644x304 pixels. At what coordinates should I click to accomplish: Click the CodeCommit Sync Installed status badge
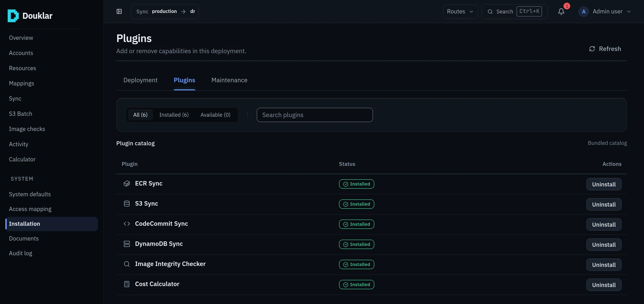(x=356, y=224)
